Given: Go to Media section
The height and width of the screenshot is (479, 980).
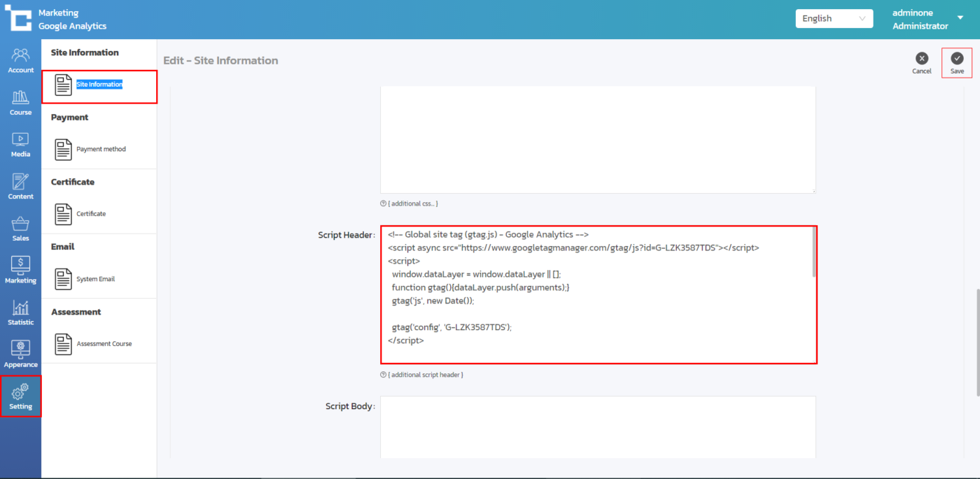Looking at the screenshot, I should 20,144.
